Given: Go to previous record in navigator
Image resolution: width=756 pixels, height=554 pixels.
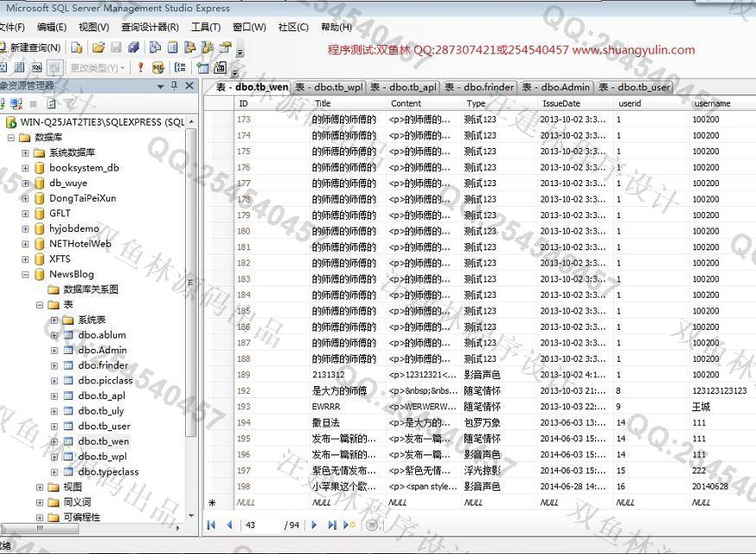Looking at the screenshot, I should [229, 525].
